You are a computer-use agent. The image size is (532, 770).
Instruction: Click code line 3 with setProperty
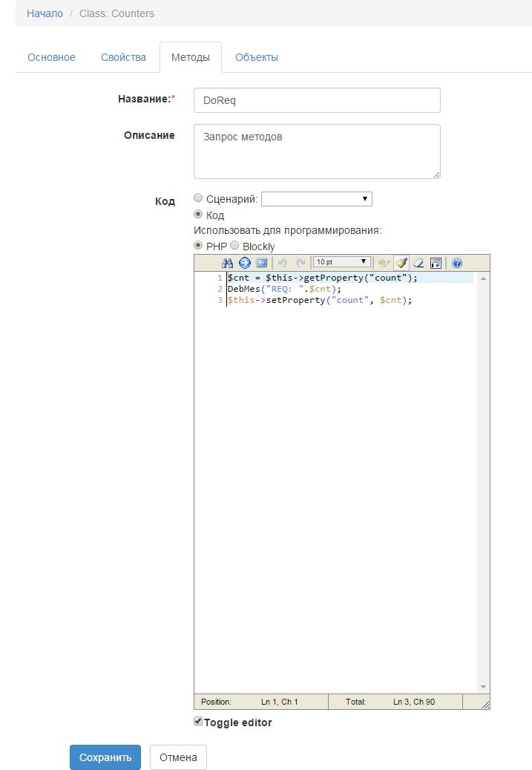pos(320,300)
